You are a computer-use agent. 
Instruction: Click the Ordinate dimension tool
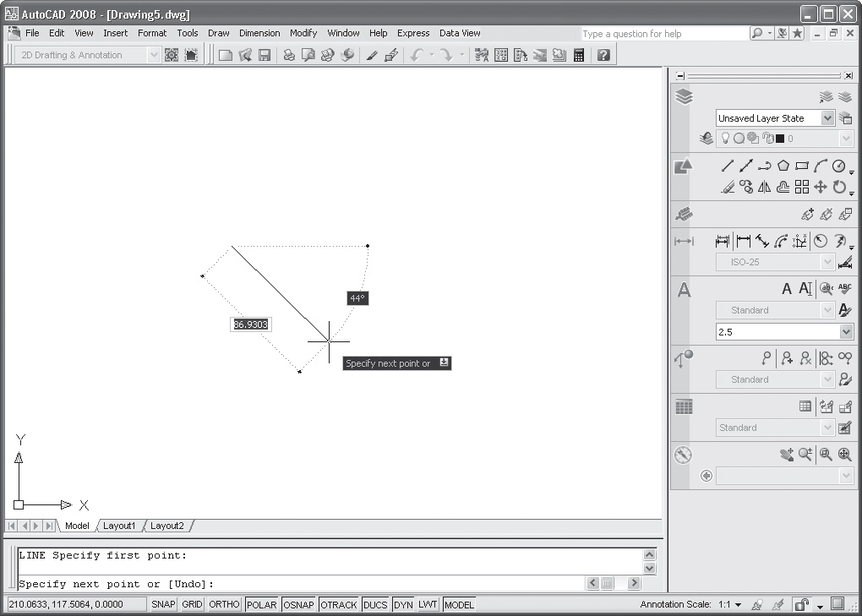799,241
